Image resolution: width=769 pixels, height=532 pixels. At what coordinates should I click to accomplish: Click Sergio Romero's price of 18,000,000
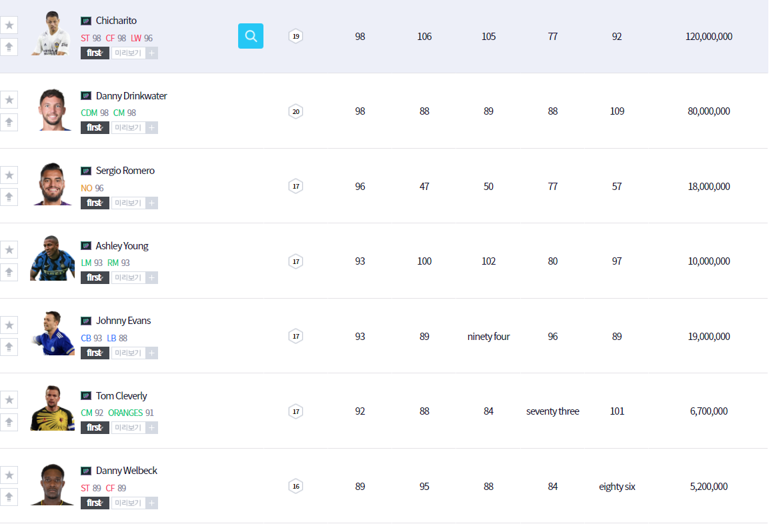click(708, 187)
